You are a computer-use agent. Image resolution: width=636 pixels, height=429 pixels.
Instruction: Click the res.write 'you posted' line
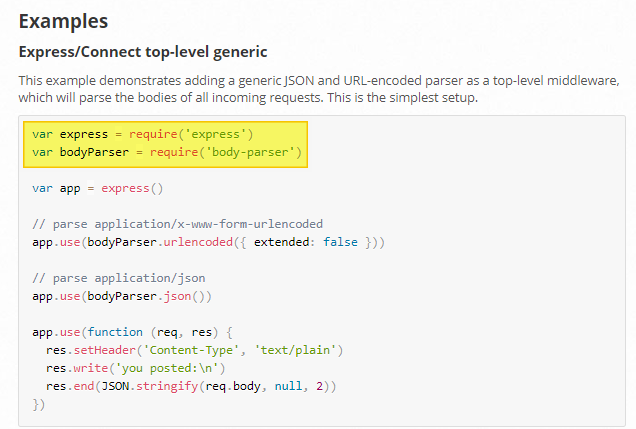pyautogui.click(x=135, y=368)
